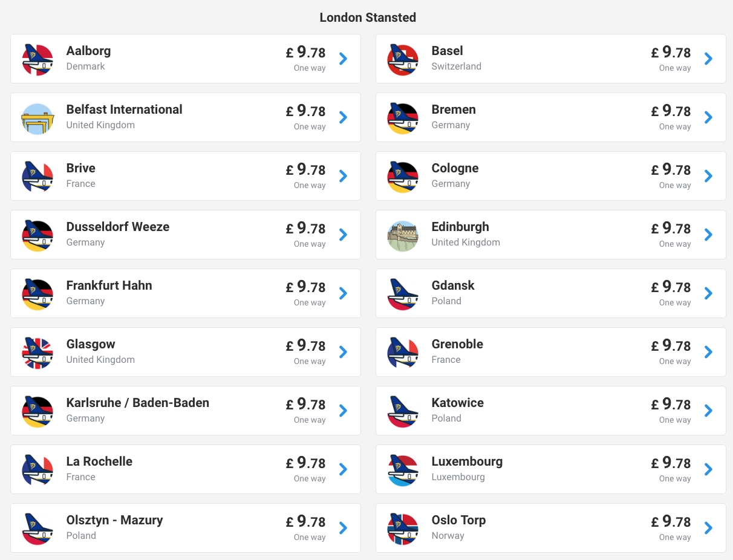Click the London Stansted heading
The image size is (733, 560).
click(x=368, y=18)
